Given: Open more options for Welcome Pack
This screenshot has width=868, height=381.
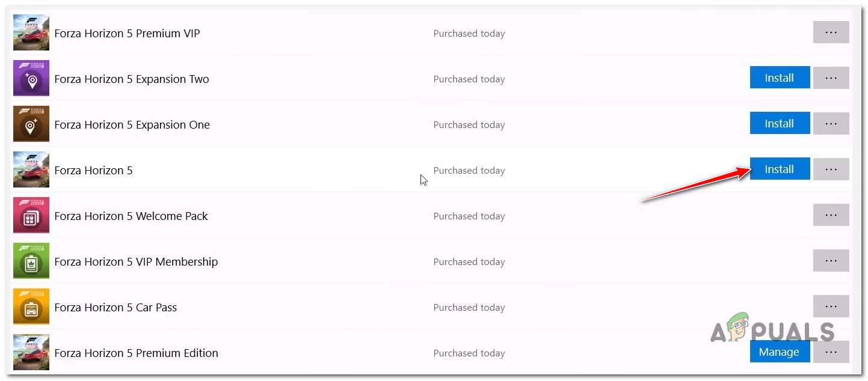Looking at the screenshot, I should [831, 215].
